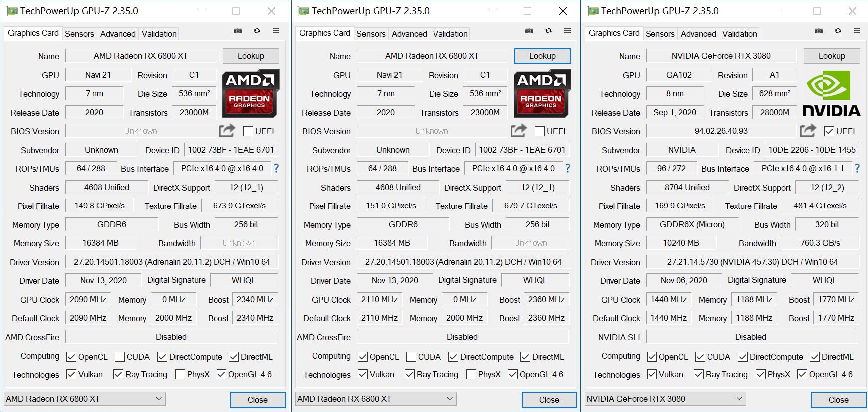Click Close button in left window
The image size is (868, 412).
(258, 400)
